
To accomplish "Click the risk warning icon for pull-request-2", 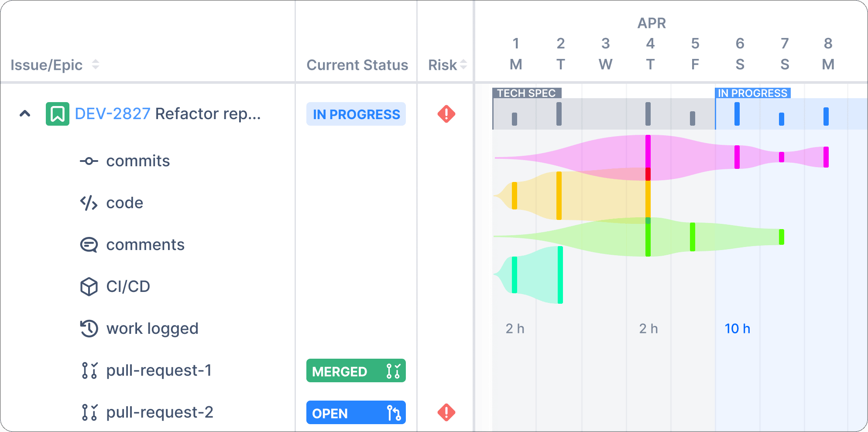I will (x=446, y=412).
